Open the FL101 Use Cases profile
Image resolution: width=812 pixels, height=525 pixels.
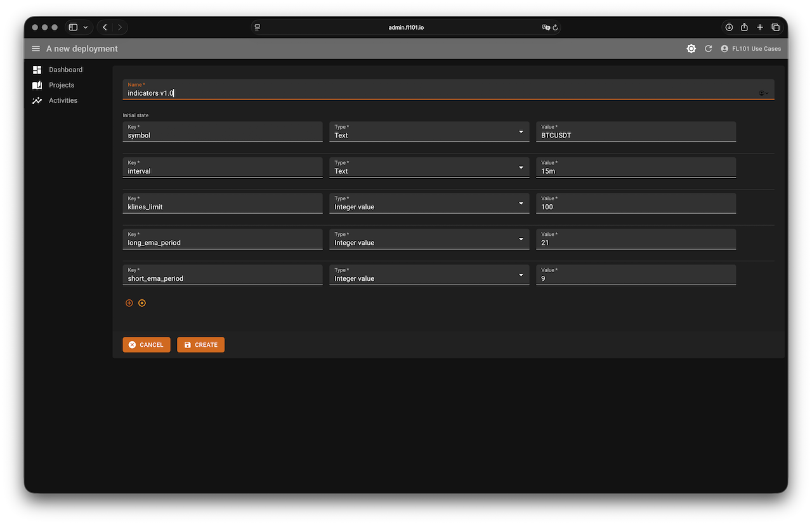(751, 49)
